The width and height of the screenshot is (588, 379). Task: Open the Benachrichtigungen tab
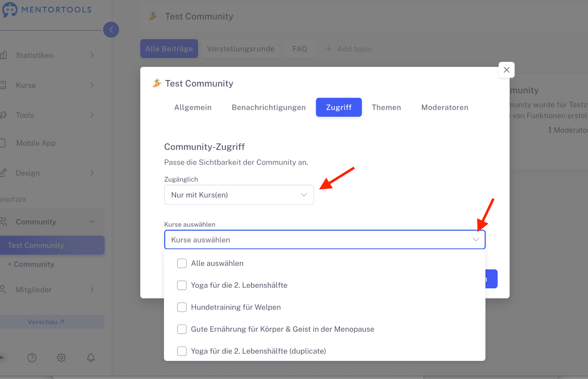pyautogui.click(x=269, y=108)
